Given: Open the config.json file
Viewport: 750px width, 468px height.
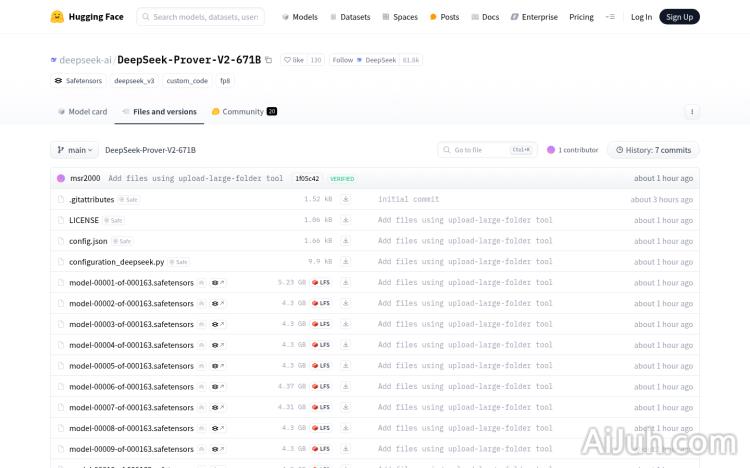Looking at the screenshot, I should click(88, 241).
